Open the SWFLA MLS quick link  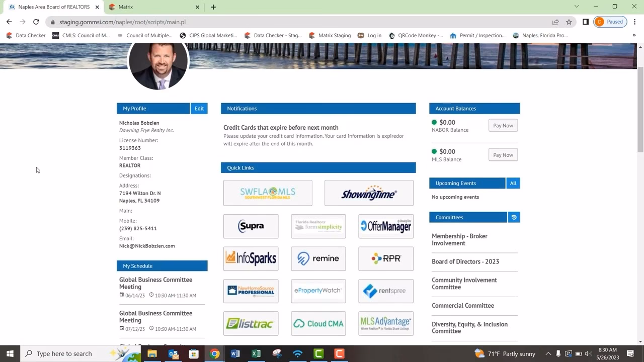click(x=268, y=193)
